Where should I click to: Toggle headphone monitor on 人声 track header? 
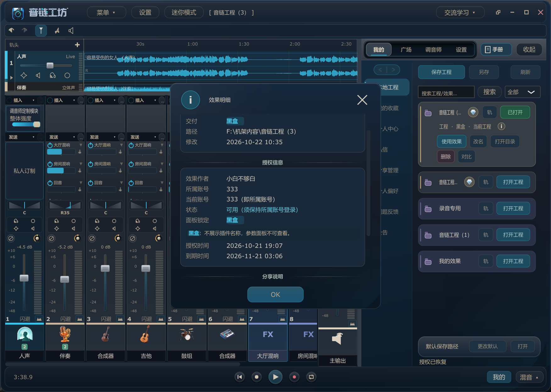coord(53,75)
